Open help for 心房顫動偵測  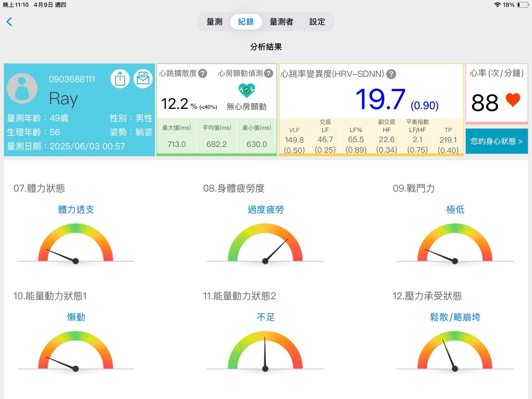click(269, 73)
